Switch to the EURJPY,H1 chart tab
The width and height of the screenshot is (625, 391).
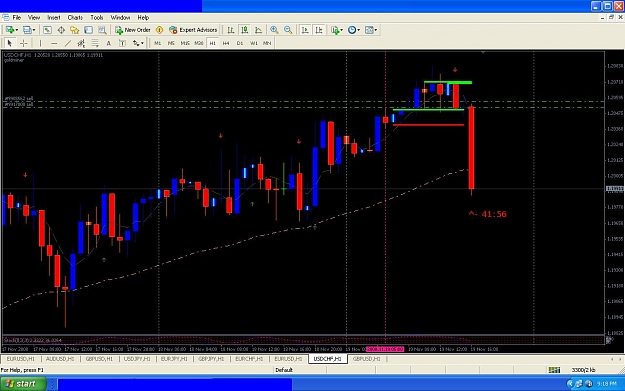[174, 359]
